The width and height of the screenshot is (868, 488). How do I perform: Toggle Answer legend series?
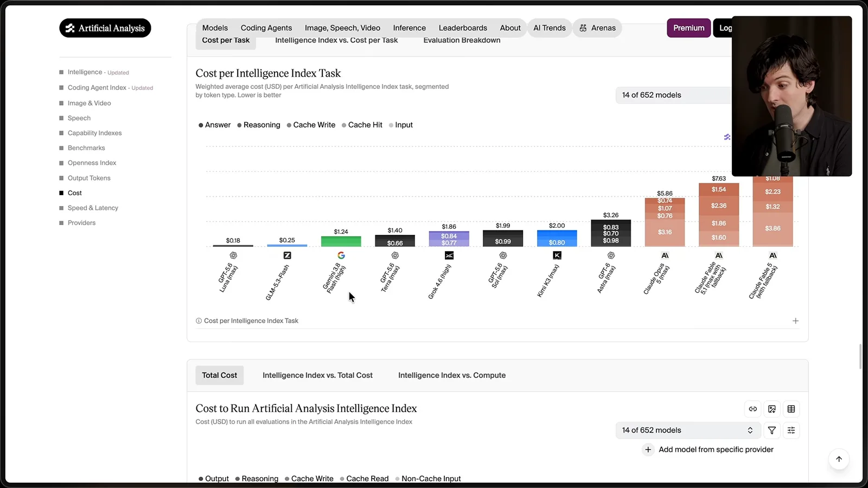click(215, 125)
